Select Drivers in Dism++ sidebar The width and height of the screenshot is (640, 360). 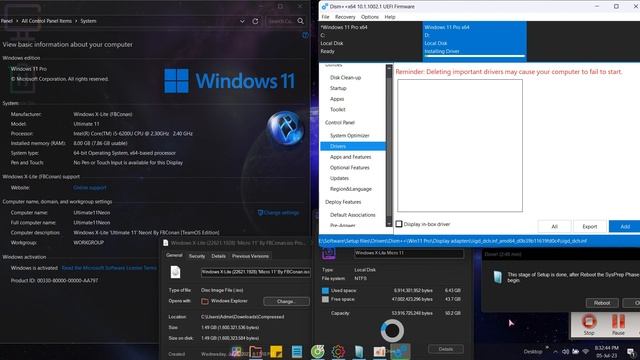pyautogui.click(x=353, y=146)
